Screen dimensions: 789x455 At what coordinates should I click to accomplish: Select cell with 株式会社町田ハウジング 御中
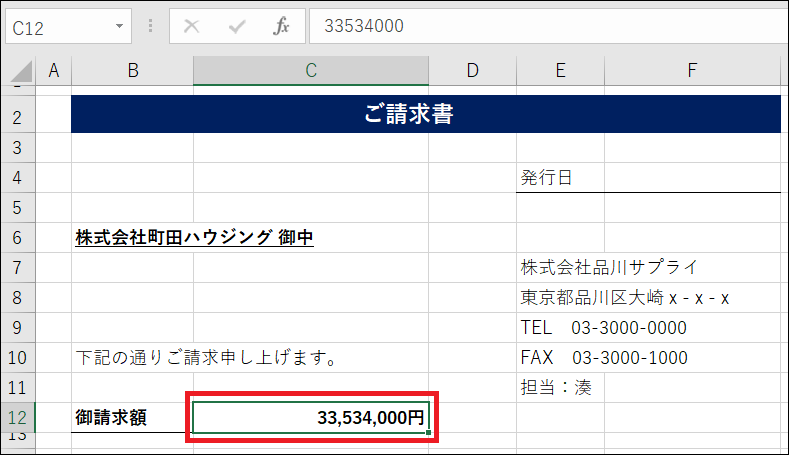point(194,238)
